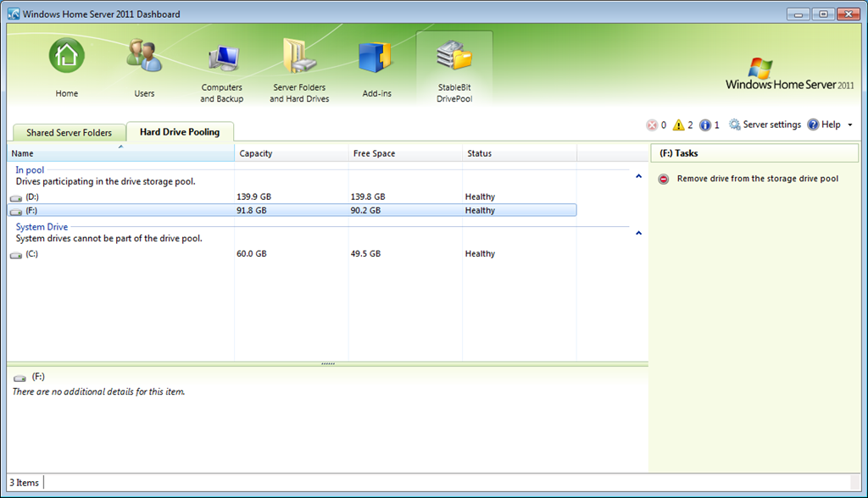Image resolution: width=868 pixels, height=498 pixels.
Task: Click the 49.5 GB free space cell
Action: click(365, 253)
